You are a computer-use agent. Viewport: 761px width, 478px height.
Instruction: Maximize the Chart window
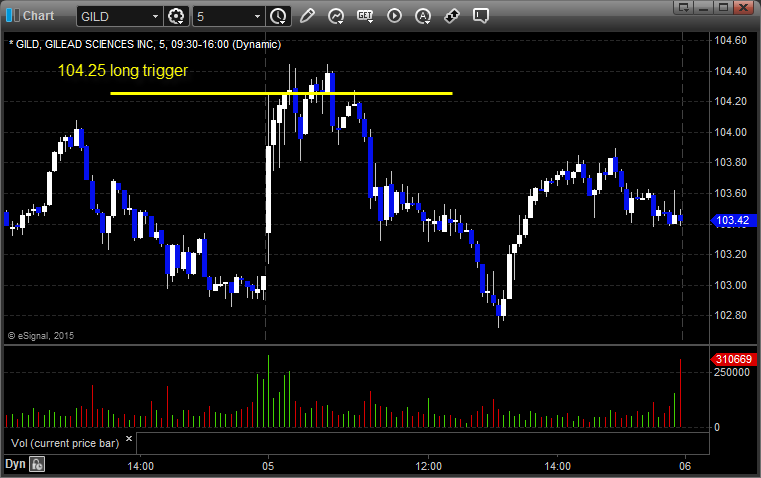723,7
